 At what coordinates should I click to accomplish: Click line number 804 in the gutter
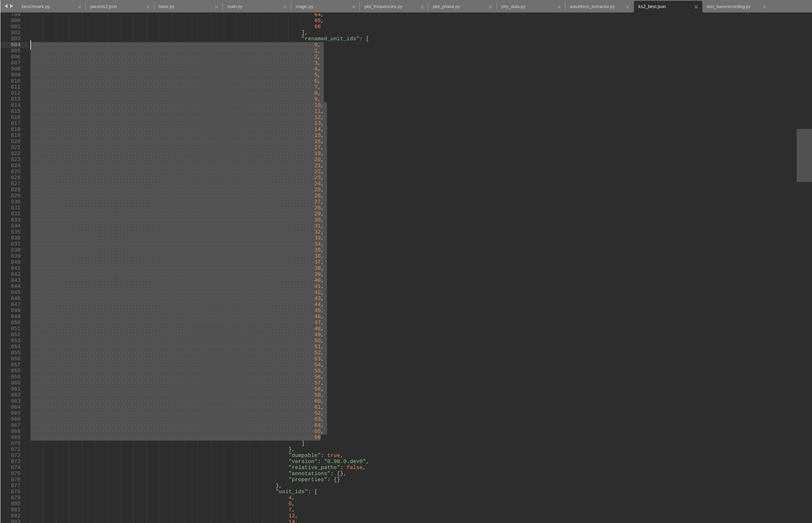point(15,45)
